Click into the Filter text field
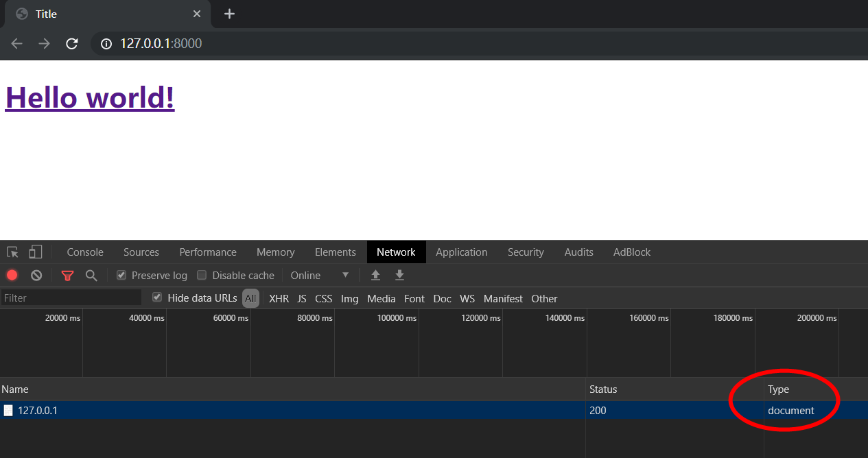The image size is (868, 458). point(71,298)
